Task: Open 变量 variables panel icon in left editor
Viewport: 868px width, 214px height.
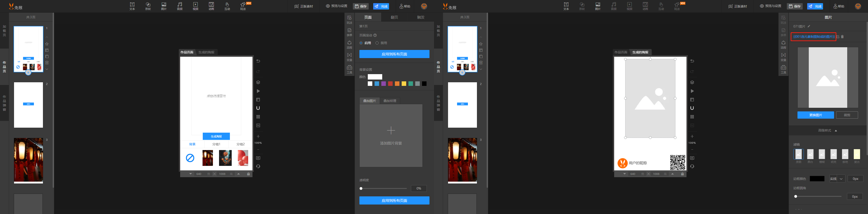Action: (349, 57)
